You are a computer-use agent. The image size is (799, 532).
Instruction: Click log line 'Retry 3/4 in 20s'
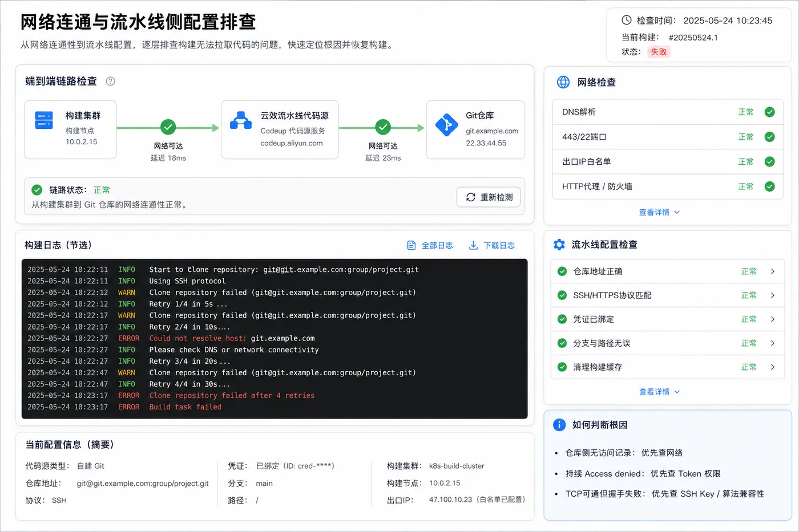(x=189, y=361)
